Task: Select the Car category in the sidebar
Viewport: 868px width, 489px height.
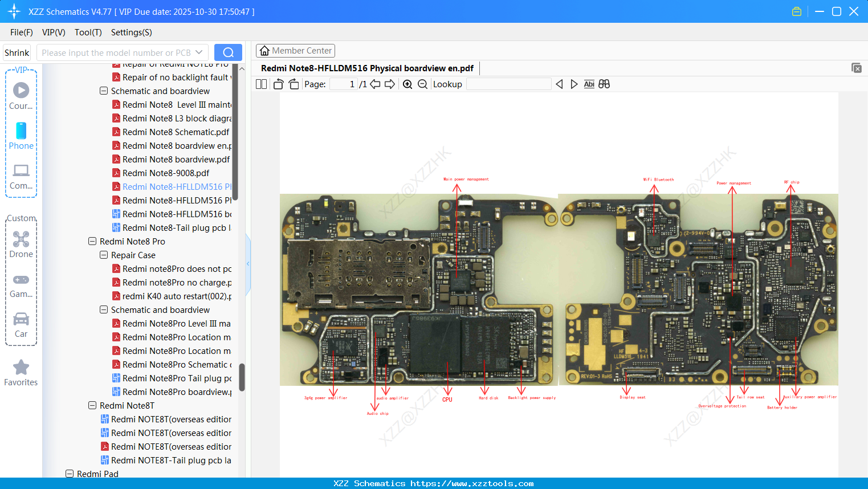Action: point(21,325)
